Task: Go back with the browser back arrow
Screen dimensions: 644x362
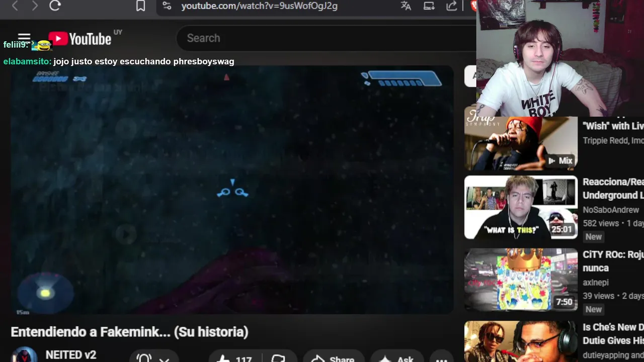Action: [15, 6]
